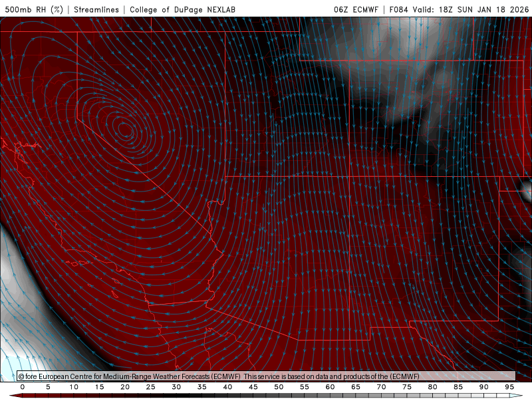532x399 pixels.
Task: Click the closed circulation center in the streamlines
Action: (125, 129)
